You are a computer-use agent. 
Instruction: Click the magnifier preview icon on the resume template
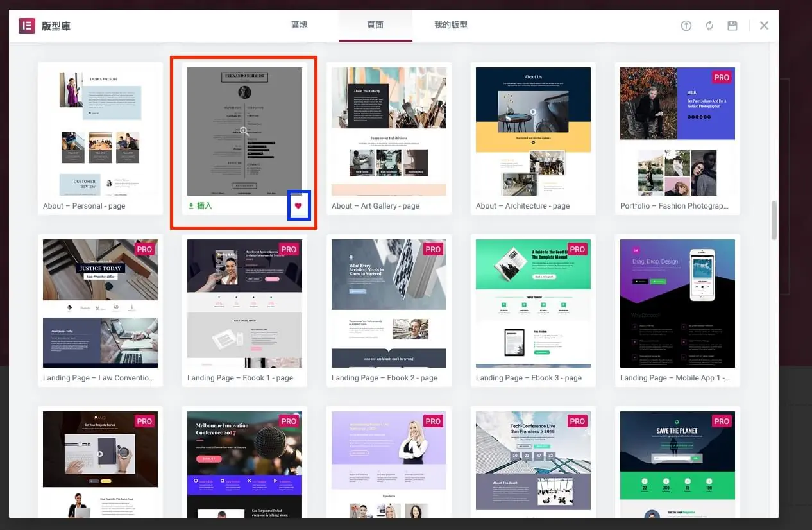[244, 132]
